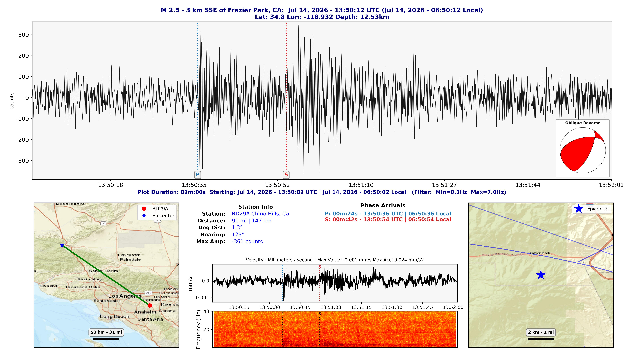This screenshot has height=362, width=644.
Task: Click the blue P arrival line "P: 00m:24s"
Action: pyautogui.click(x=388, y=214)
